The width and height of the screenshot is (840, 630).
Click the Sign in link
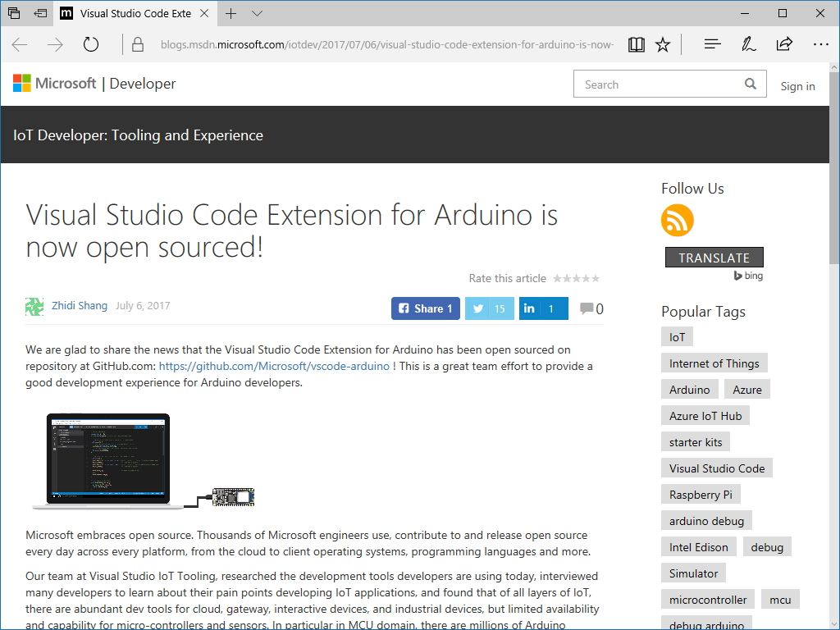(x=797, y=85)
